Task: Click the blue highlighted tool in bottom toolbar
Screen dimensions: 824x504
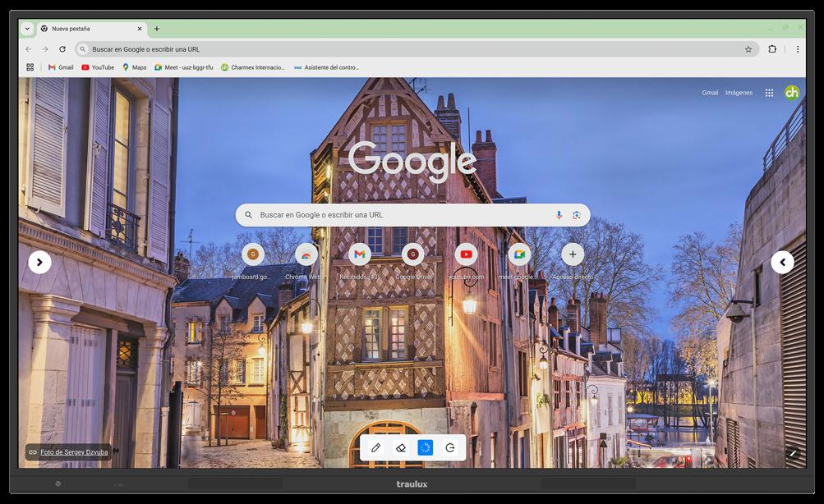Action: (425, 448)
